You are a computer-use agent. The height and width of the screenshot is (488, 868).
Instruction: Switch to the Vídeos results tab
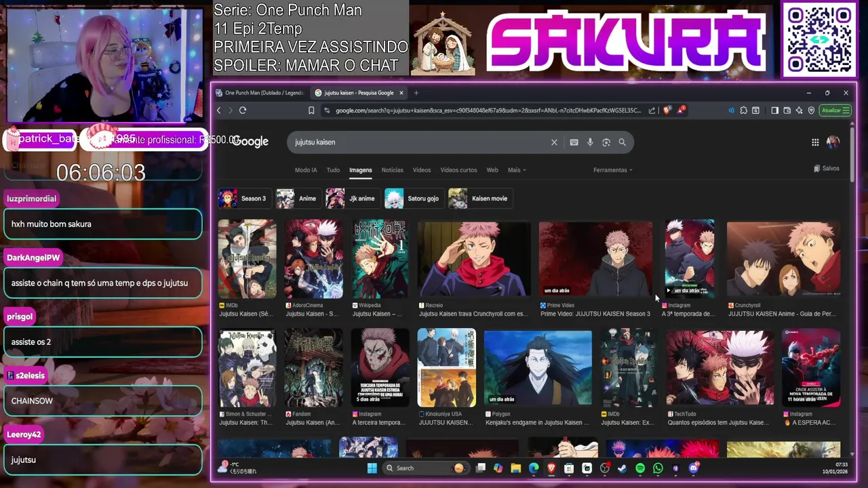pos(422,170)
